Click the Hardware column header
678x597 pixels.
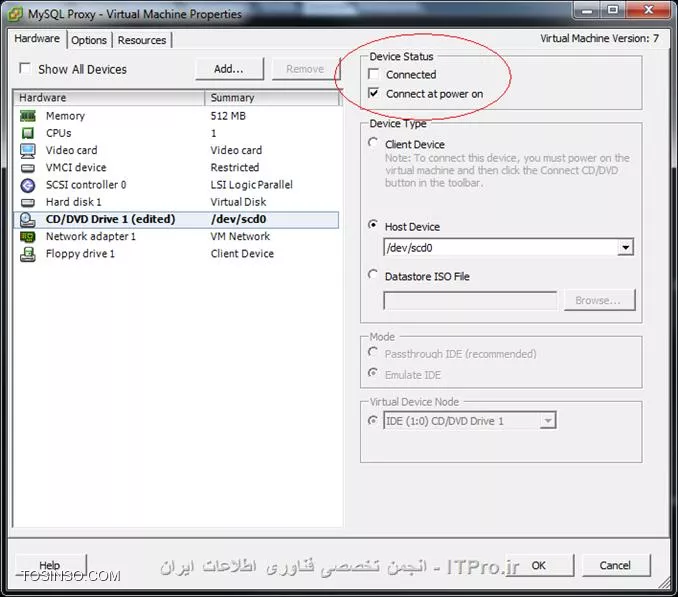tap(109, 98)
